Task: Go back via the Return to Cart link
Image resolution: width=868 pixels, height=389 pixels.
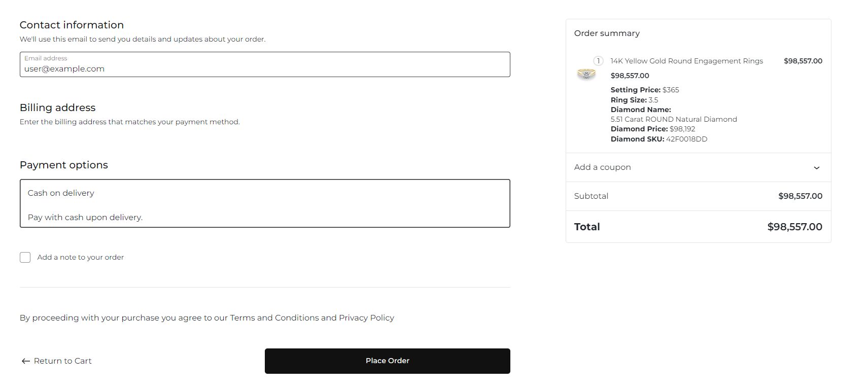Action: coord(62,361)
